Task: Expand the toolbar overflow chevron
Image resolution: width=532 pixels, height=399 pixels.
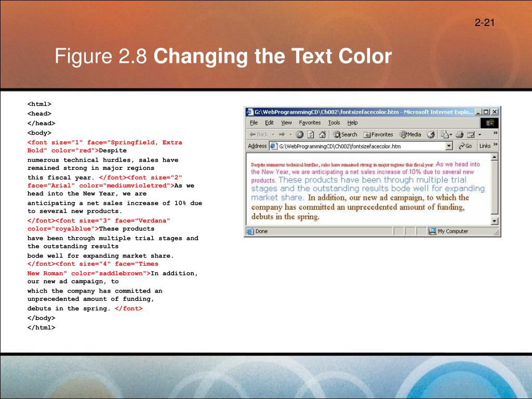Action: [x=495, y=133]
